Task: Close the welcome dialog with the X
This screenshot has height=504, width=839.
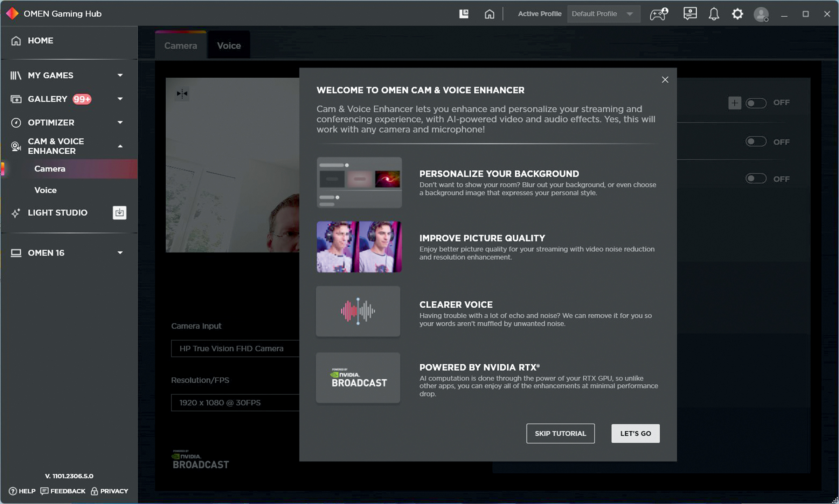Action: click(x=665, y=80)
